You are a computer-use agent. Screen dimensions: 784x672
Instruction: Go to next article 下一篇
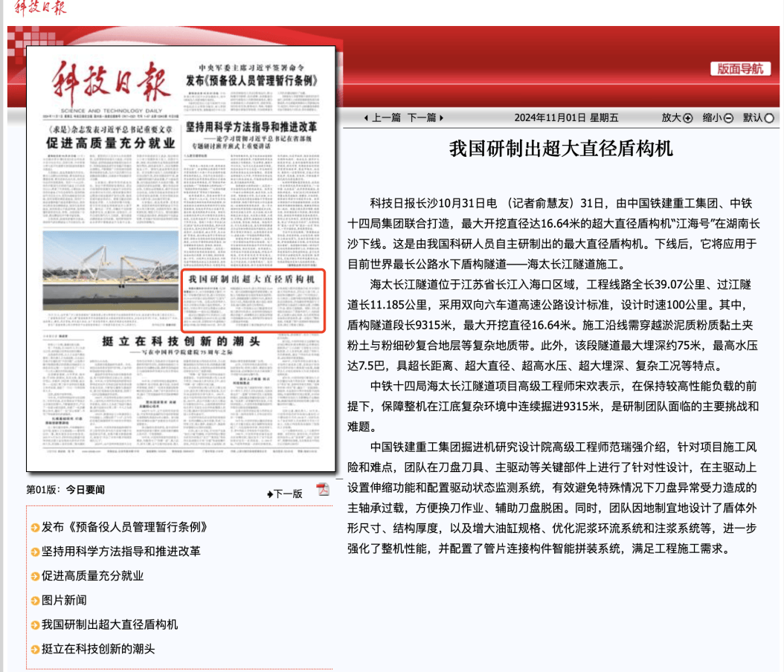pos(422,118)
